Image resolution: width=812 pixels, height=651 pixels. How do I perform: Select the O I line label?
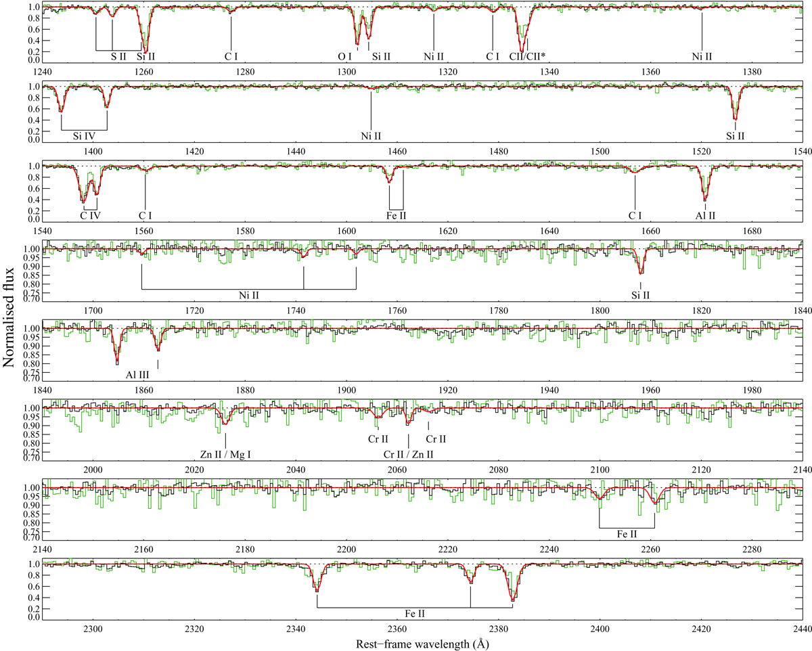click(x=344, y=56)
